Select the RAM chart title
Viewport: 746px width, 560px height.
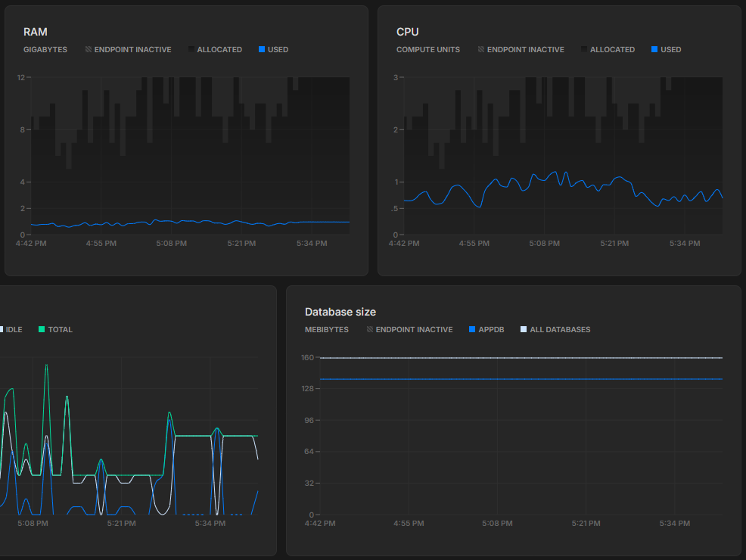pos(36,32)
